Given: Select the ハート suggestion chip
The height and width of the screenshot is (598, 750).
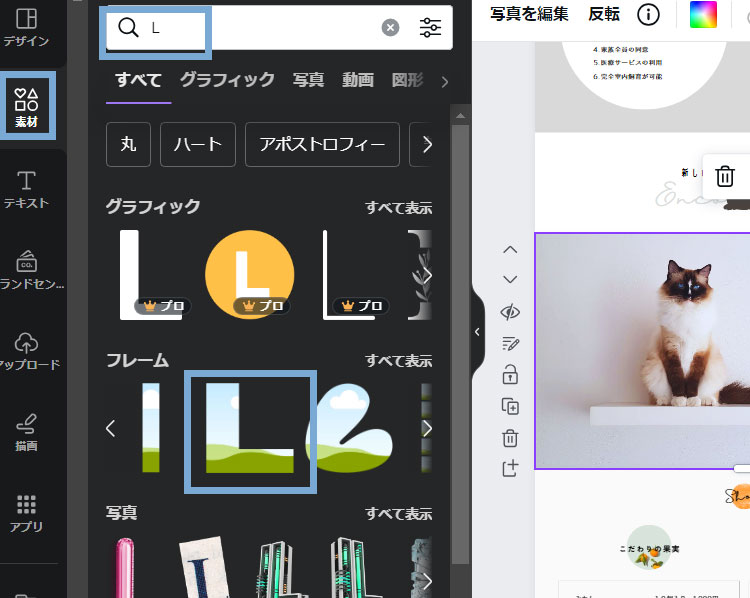Looking at the screenshot, I should point(198,144).
